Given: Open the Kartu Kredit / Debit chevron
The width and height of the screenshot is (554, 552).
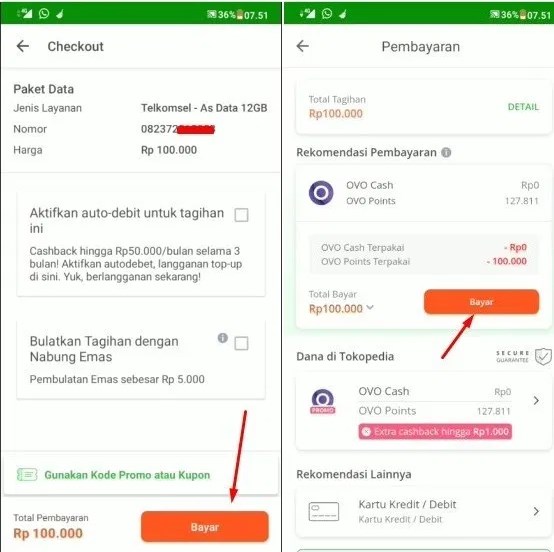Looking at the screenshot, I should (536, 511).
